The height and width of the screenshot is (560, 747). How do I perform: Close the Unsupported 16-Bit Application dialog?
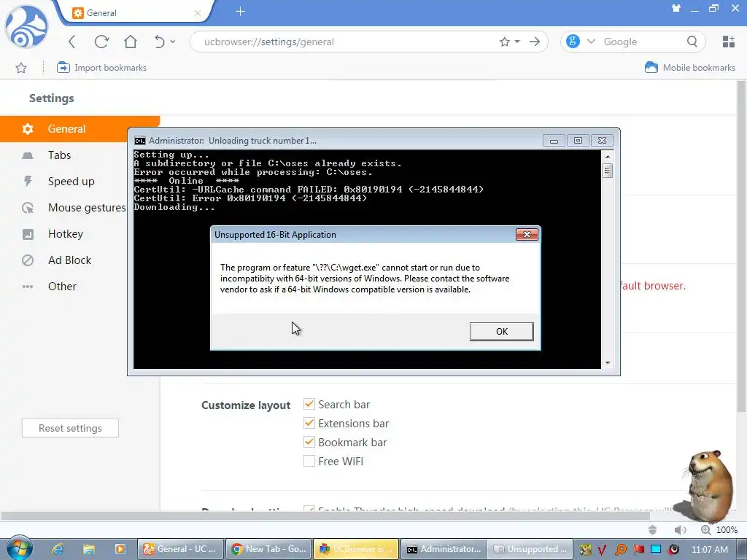coord(527,234)
